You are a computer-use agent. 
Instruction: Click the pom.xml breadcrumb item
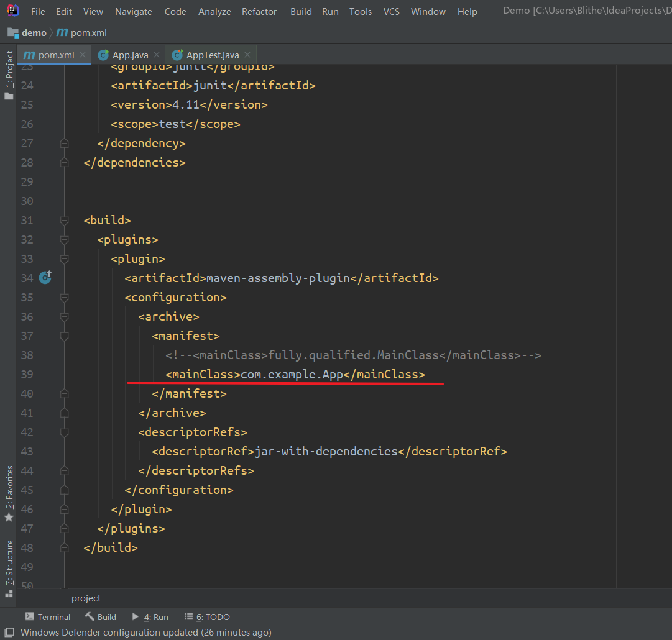pyautogui.click(x=81, y=32)
